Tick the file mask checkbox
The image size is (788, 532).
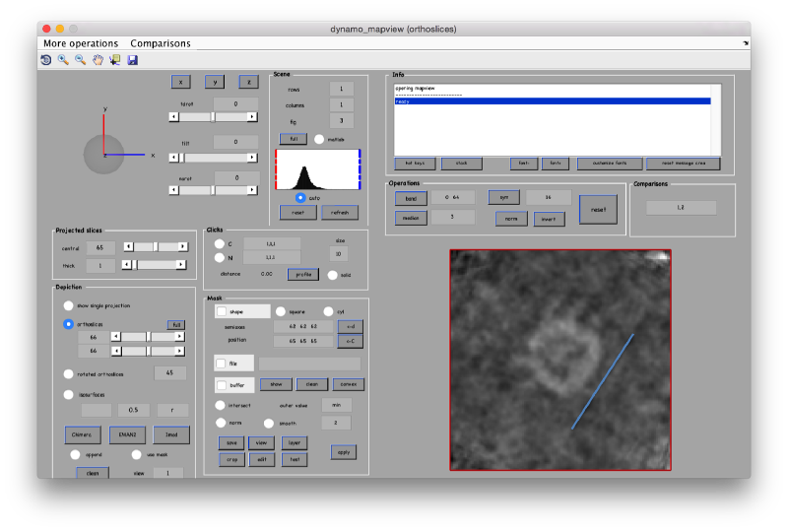tap(221, 364)
